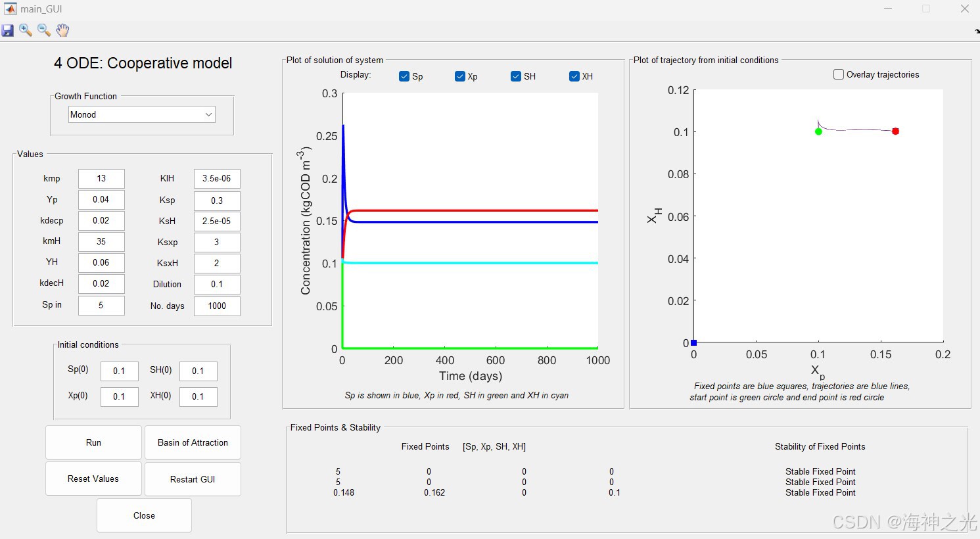Click the Ksxp value field

point(217,242)
